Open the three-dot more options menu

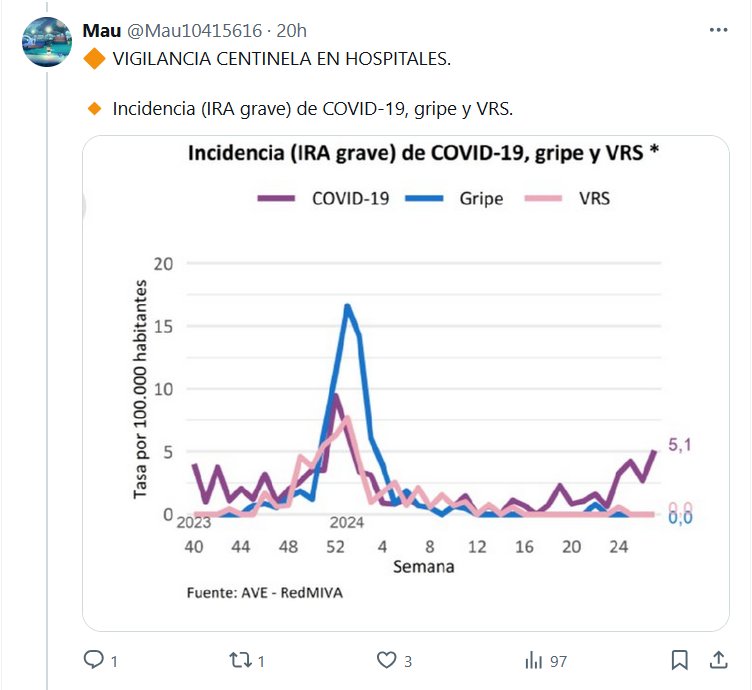[x=718, y=30]
